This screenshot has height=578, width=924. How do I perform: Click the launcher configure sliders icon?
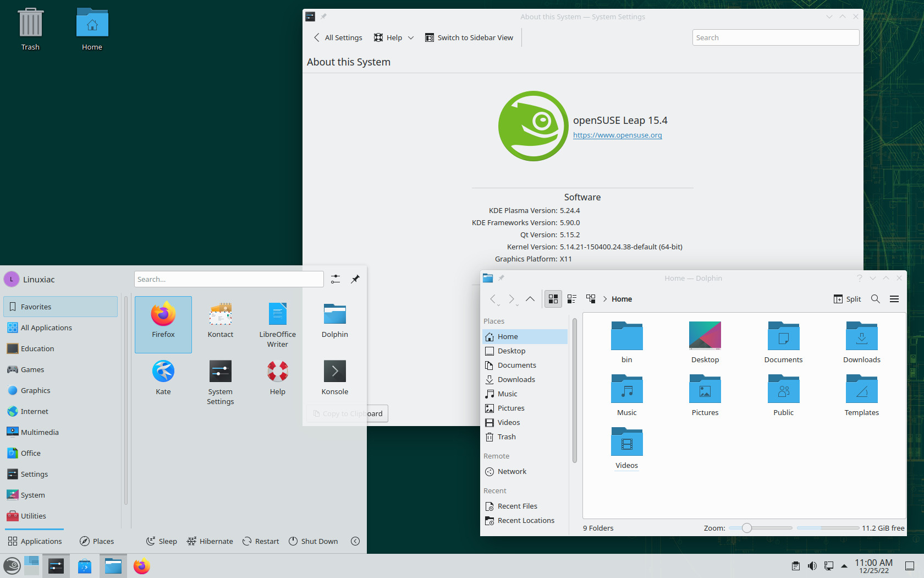click(x=335, y=279)
